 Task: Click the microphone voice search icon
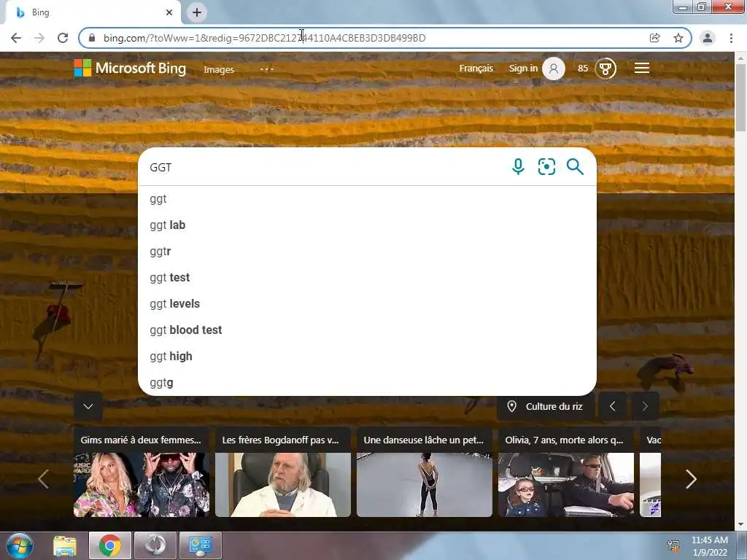coord(518,167)
